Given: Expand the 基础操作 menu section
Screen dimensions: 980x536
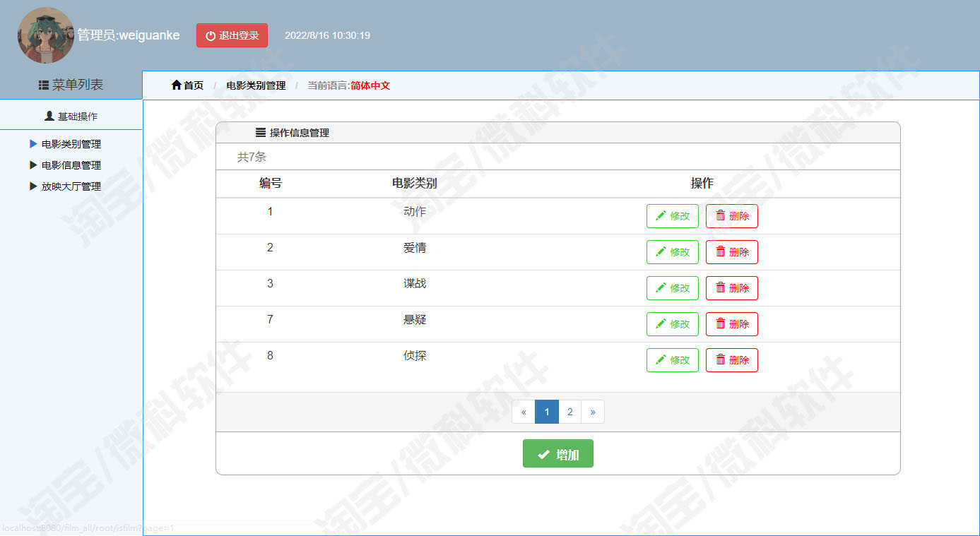Looking at the screenshot, I should pyautogui.click(x=71, y=116).
